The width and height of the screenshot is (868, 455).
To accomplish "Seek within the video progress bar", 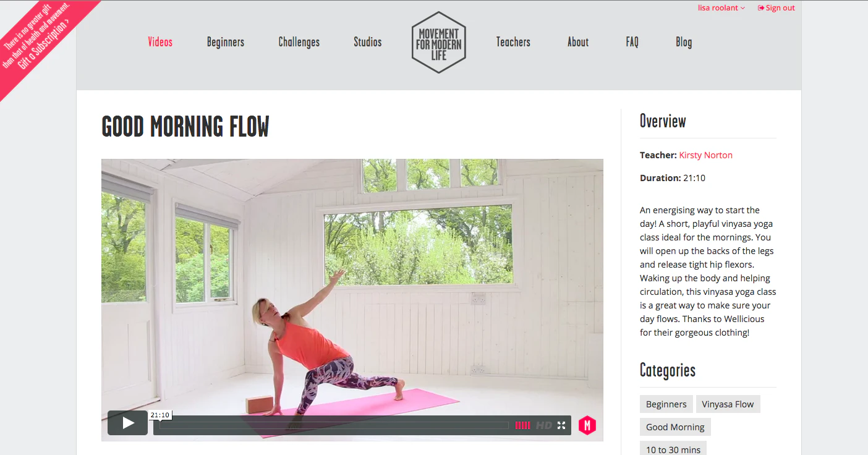I will 334,425.
